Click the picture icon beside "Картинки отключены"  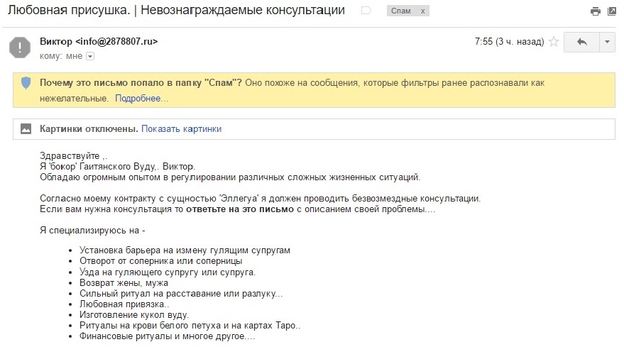pyautogui.click(x=26, y=129)
